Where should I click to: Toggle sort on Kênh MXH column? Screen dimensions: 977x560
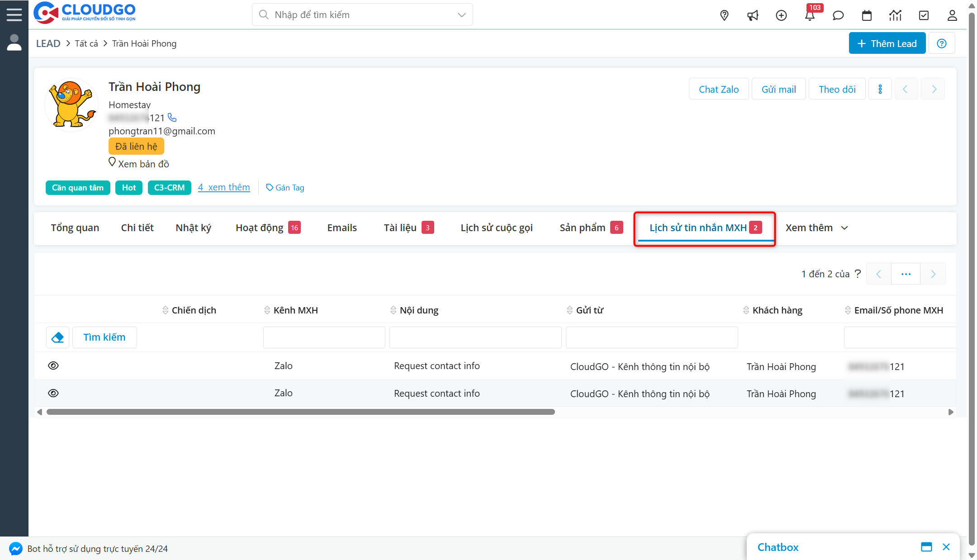coord(267,310)
